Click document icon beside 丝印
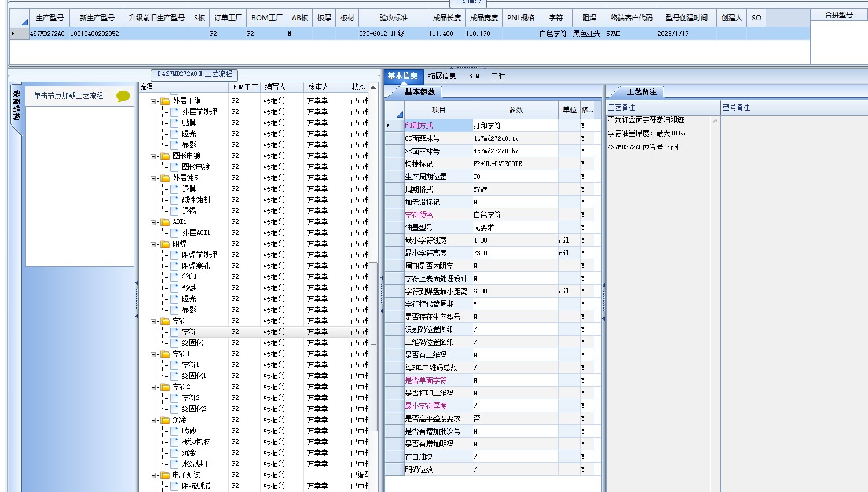This screenshot has width=868, height=492. pos(175,277)
